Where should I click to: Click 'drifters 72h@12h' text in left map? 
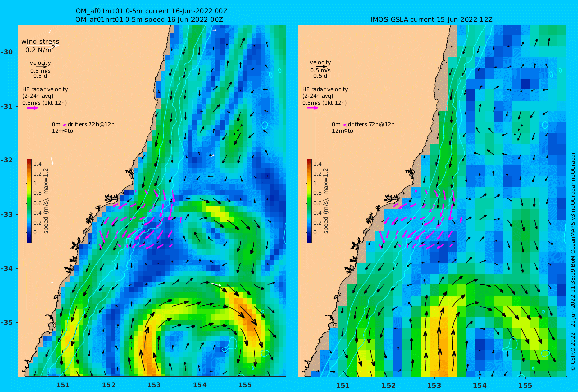pyautogui.click(x=91, y=124)
